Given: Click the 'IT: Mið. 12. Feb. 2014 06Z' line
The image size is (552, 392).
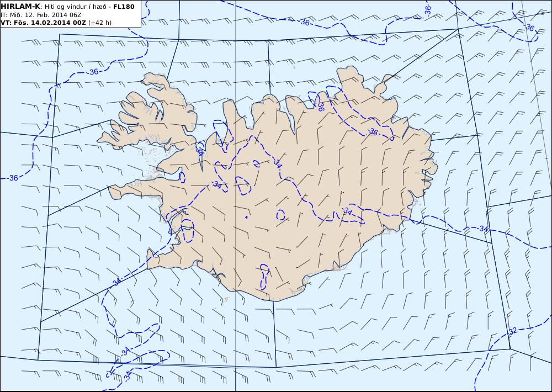Looking at the screenshot, I should pos(41,15).
